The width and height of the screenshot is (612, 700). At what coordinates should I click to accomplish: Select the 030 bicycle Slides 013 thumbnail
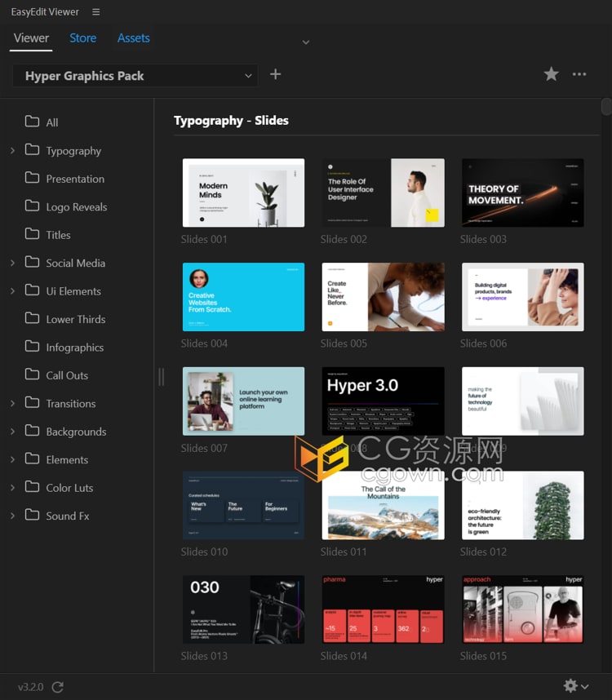(244, 609)
